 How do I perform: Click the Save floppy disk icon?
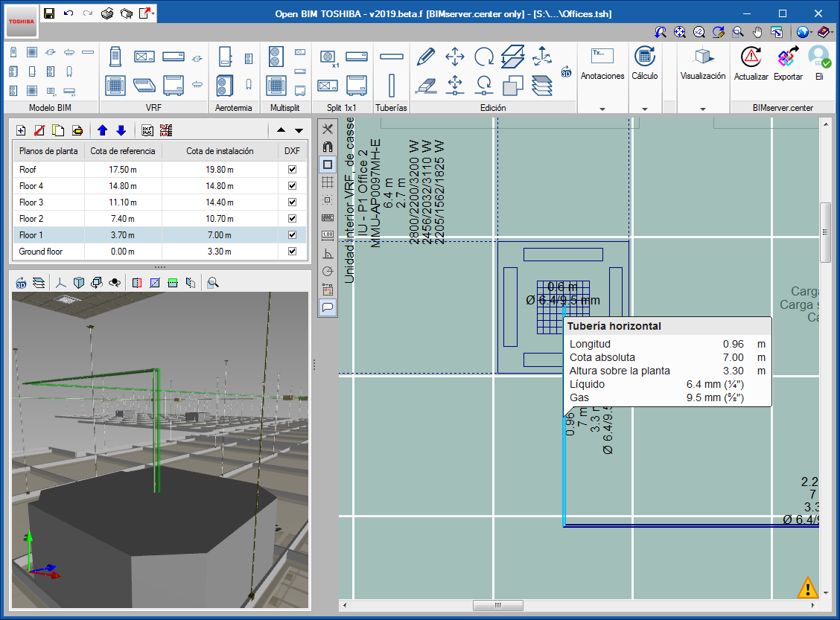[49, 13]
